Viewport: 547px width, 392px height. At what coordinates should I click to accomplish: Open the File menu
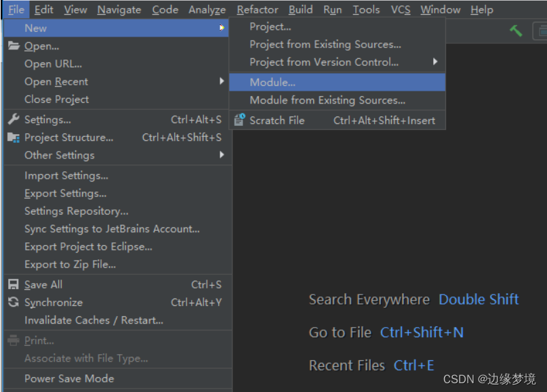pyautogui.click(x=16, y=9)
